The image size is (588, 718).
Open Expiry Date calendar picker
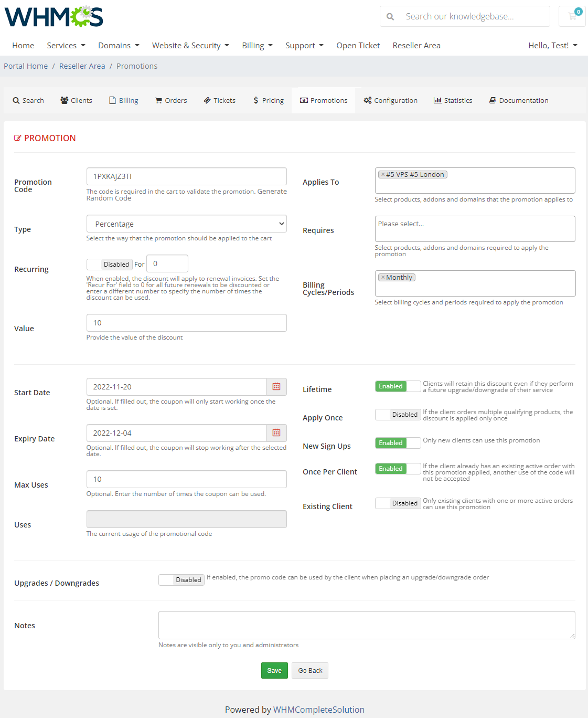[276, 433]
